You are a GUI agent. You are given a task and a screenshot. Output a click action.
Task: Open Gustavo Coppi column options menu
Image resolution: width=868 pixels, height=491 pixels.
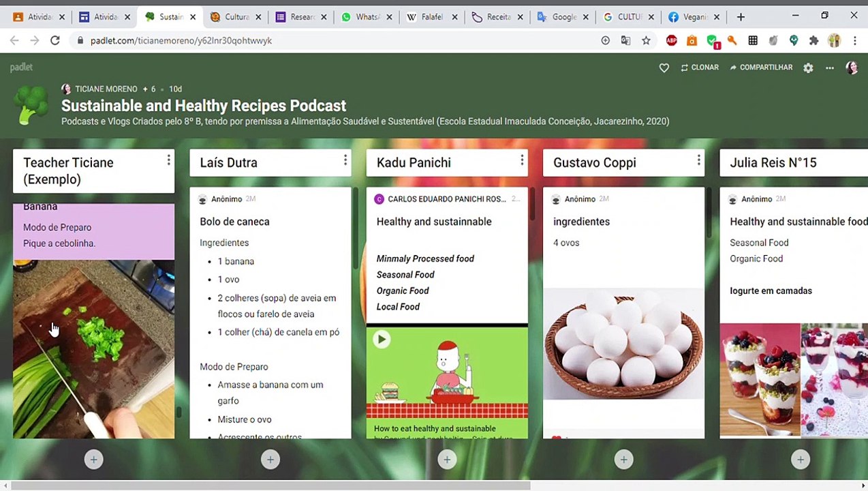coord(698,160)
